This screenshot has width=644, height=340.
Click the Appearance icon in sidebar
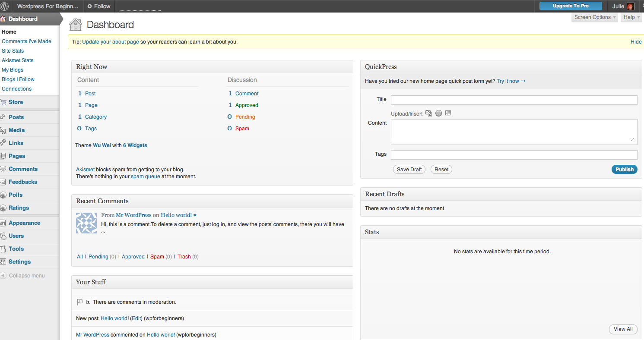point(3,223)
